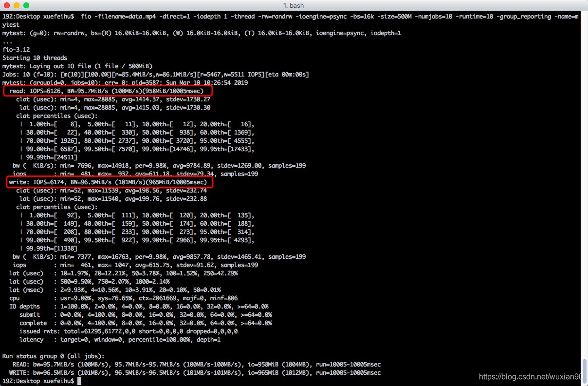
Task: Click the '1. bash' window title
Action: point(294,5)
